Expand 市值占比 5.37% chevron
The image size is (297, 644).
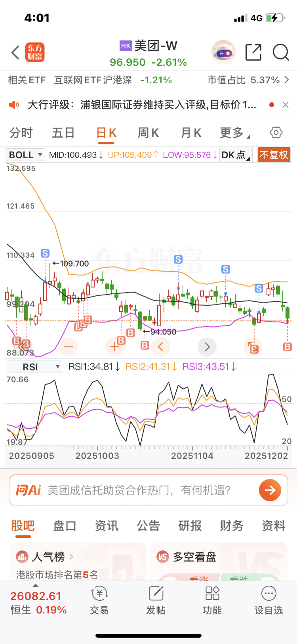287,80
